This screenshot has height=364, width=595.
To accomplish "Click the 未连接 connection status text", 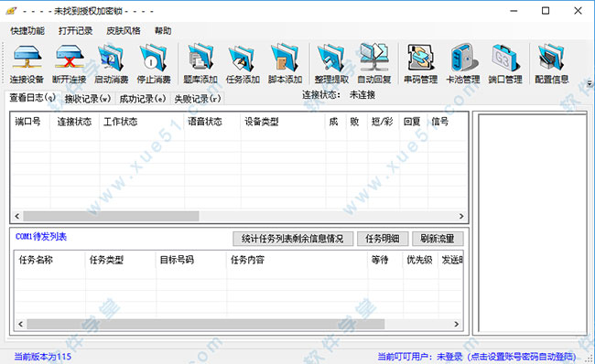I will pyautogui.click(x=362, y=95).
